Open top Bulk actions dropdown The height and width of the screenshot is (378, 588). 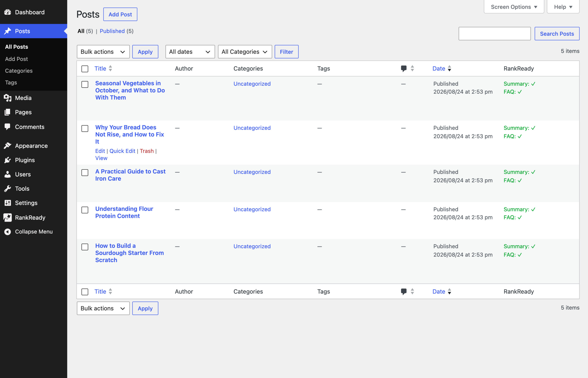(x=103, y=51)
